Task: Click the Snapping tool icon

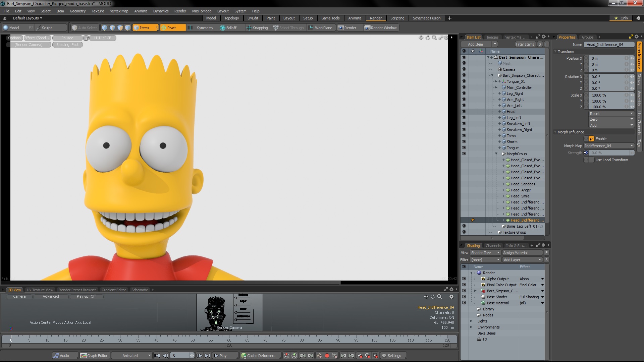Action: tap(249, 28)
